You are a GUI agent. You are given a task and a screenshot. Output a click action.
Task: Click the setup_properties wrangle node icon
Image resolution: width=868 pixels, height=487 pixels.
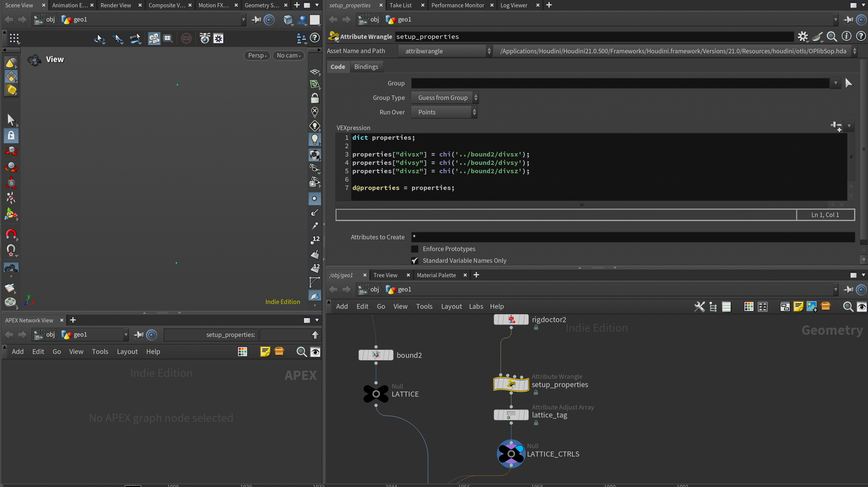point(511,384)
